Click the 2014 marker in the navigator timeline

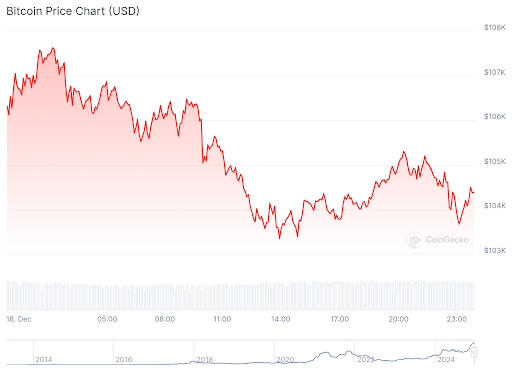44,360
